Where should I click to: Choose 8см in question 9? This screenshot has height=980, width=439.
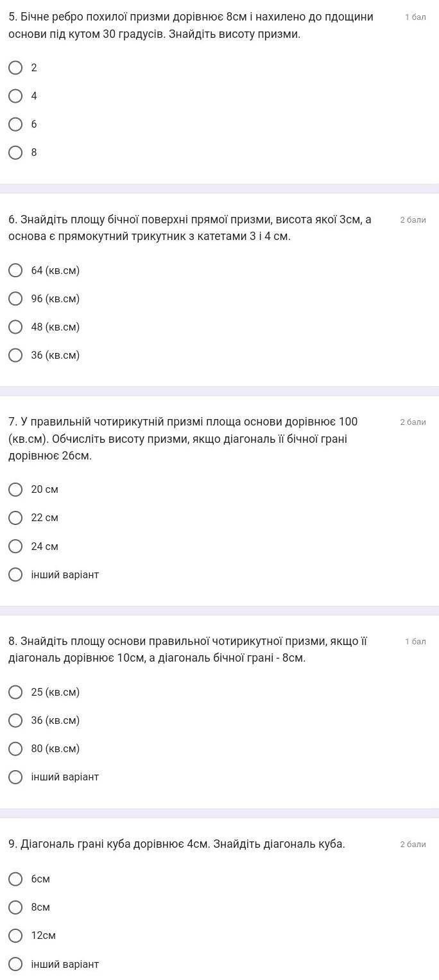(15, 907)
